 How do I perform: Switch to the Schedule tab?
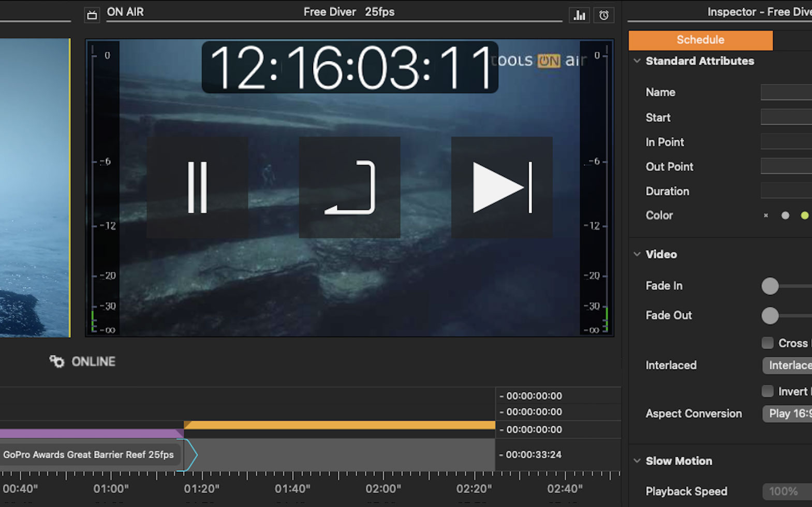click(x=700, y=40)
